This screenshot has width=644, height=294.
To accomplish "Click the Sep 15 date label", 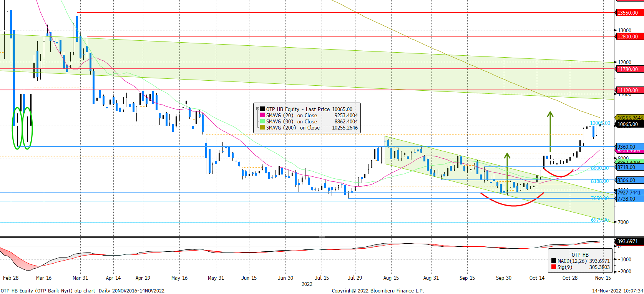I will (467, 278).
